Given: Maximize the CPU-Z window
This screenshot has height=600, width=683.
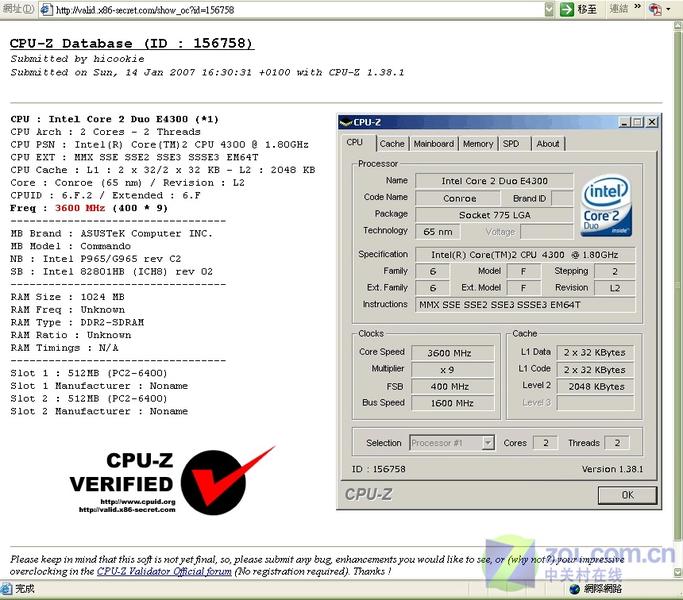Looking at the screenshot, I should click(x=637, y=122).
